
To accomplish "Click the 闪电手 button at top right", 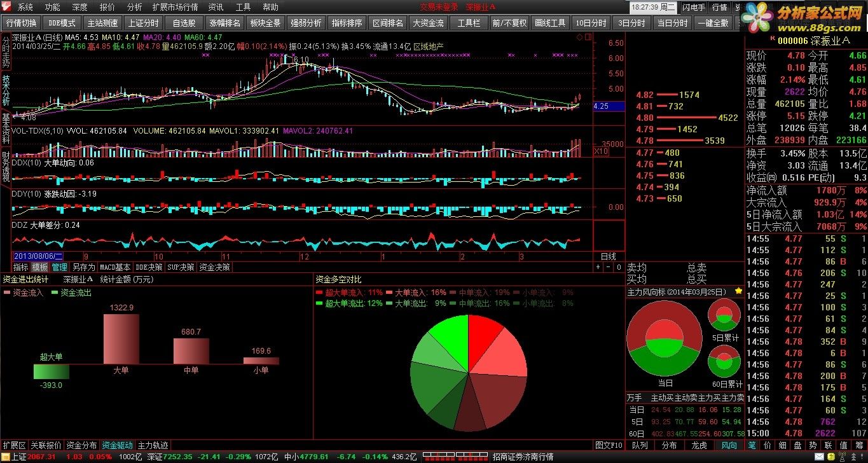I will tap(694, 8).
